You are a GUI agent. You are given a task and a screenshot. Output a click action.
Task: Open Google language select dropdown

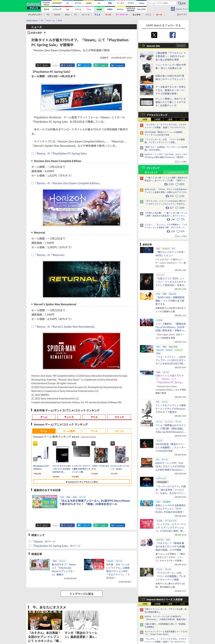[37, 33]
